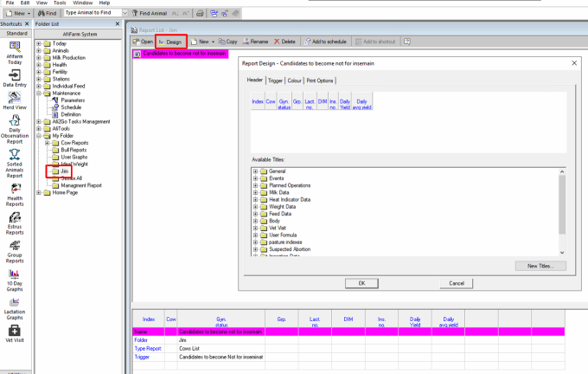
Task: Expand the Events folder in Available Titles
Action: pyautogui.click(x=255, y=178)
